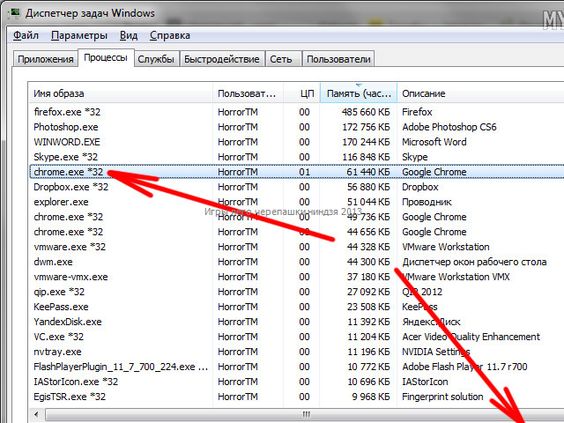
Task: Select the IAStorIcon.exe *32 process
Action: pos(296,382)
